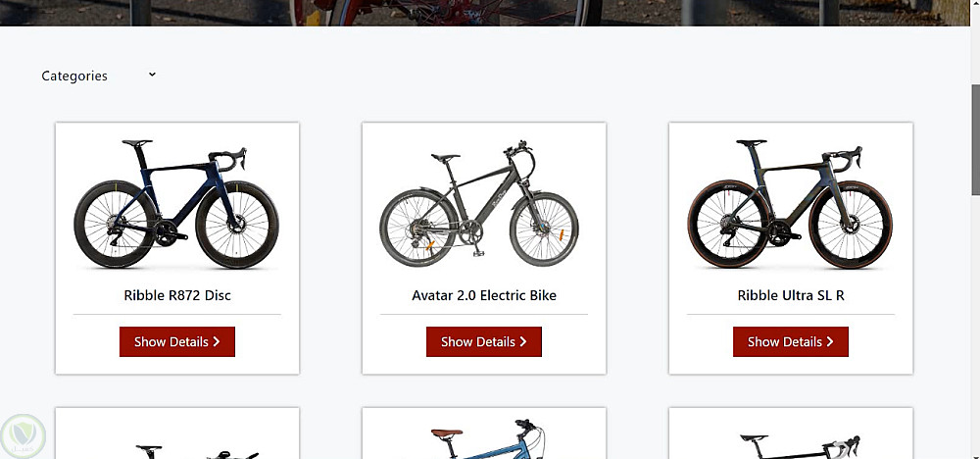
Task: Select the partially visible bike under Ribble R872
Action: point(176,437)
